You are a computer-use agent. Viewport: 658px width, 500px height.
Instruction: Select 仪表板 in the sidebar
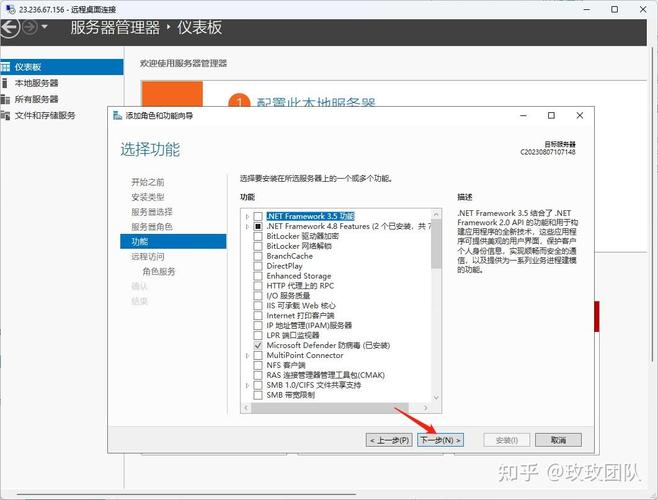coord(62,67)
